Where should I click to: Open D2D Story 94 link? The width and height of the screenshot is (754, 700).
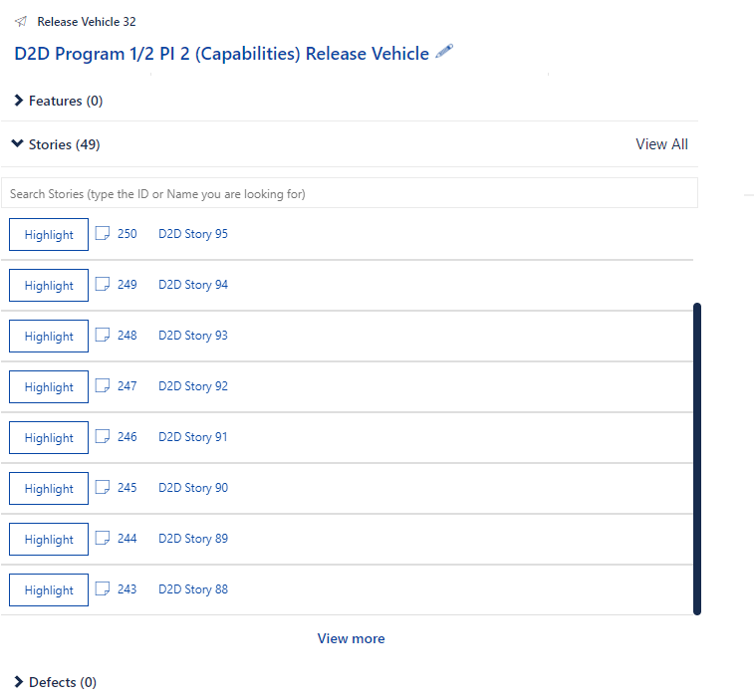coord(193,285)
